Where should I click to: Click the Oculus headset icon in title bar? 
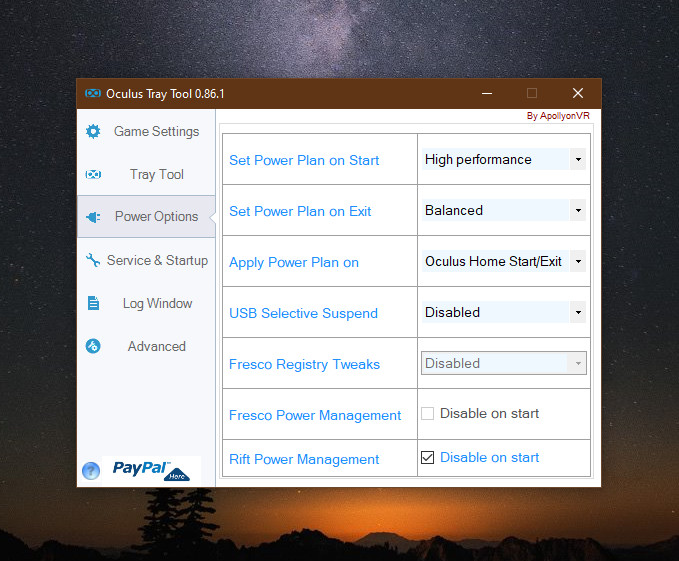tap(93, 93)
